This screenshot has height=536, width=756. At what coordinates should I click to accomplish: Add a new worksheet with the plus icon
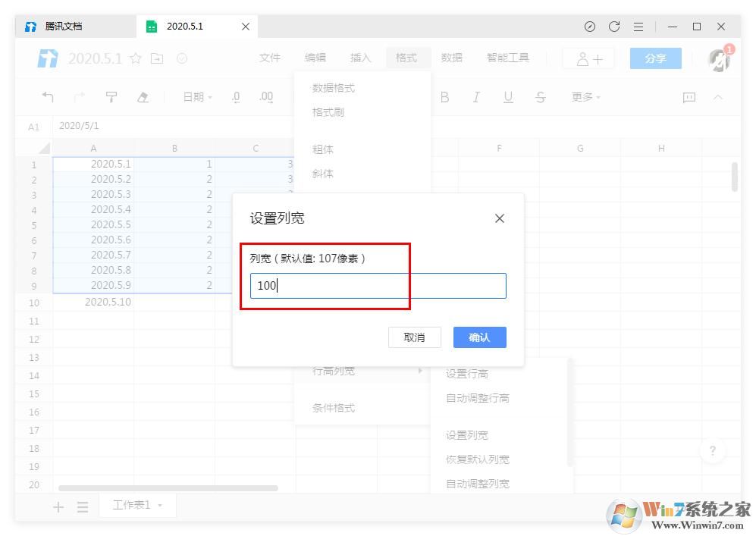click(x=58, y=506)
